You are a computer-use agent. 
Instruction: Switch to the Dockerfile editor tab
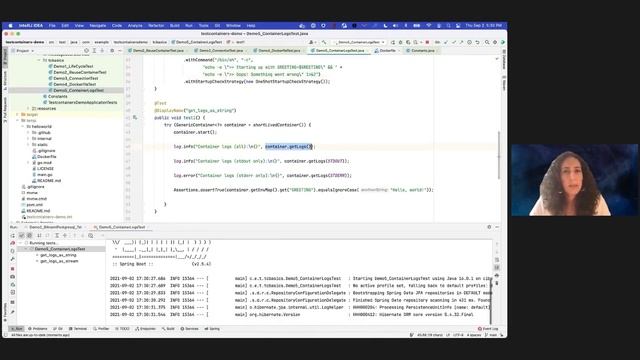click(387, 51)
